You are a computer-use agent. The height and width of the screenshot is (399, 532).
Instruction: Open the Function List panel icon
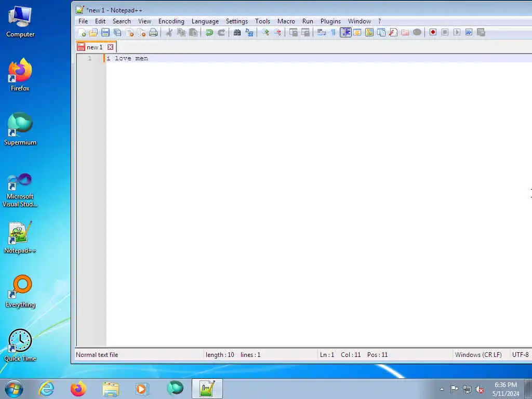click(393, 33)
